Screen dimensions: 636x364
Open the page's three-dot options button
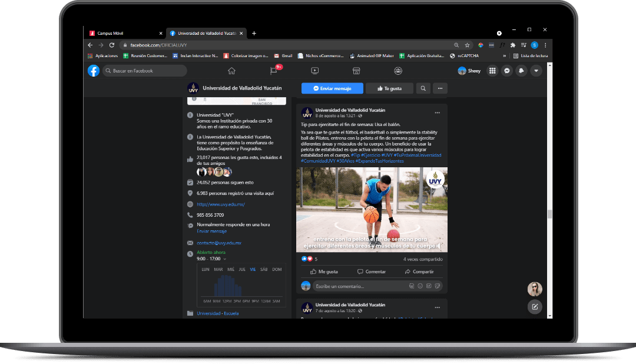(x=440, y=88)
